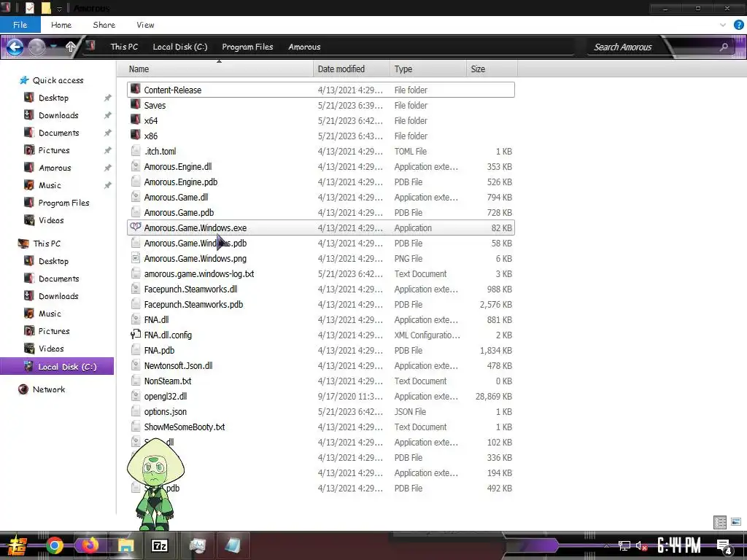This screenshot has height=560, width=747.
Task: Open Quick access in navigation pane
Action: click(57, 80)
